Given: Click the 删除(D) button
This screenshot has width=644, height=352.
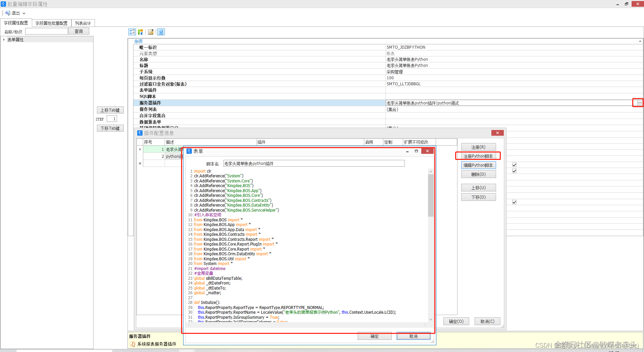Looking at the screenshot, I should pos(478,174).
